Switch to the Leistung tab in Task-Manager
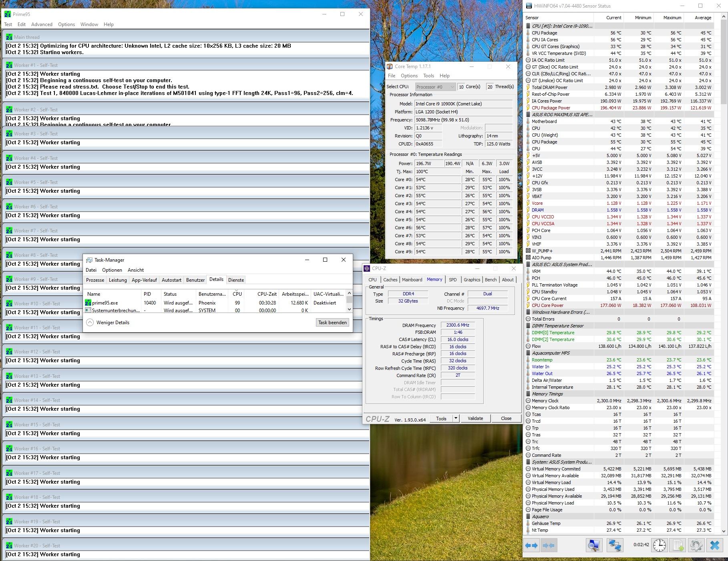Image resolution: width=728 pixels, height=561 pixels. click(x=118, y=280)
